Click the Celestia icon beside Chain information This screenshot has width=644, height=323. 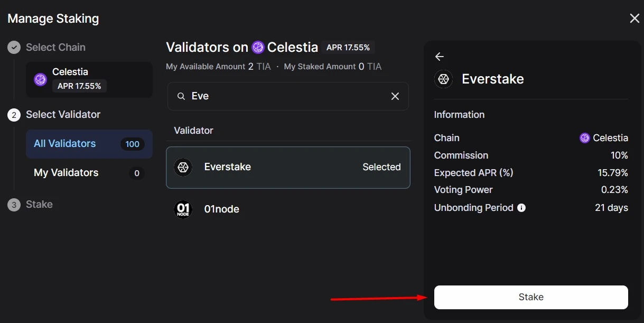585,137
